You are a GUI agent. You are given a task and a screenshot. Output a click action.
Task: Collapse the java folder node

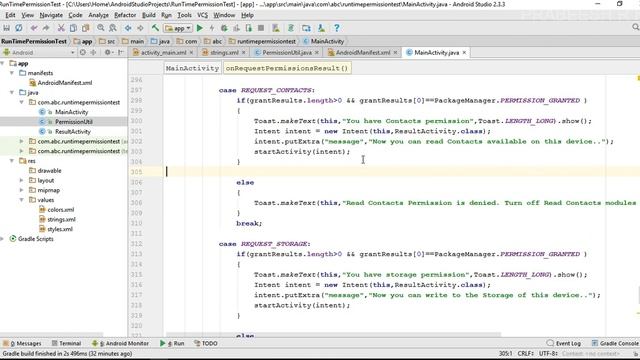click(12, 93)
